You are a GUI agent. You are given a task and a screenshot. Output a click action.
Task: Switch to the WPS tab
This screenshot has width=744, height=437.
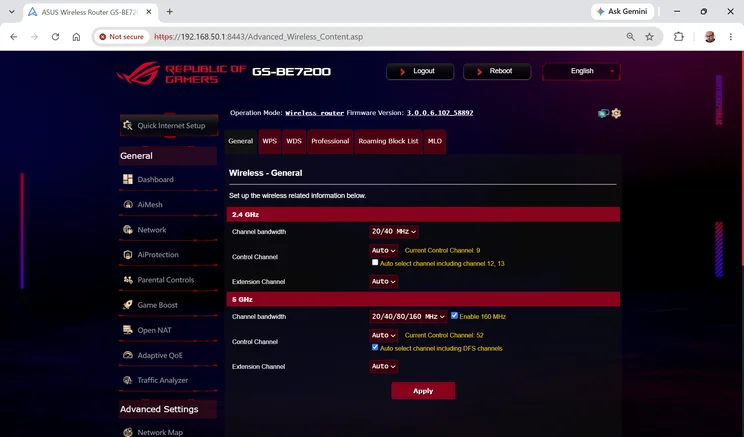pyautogui.click(x=270, y=141)
